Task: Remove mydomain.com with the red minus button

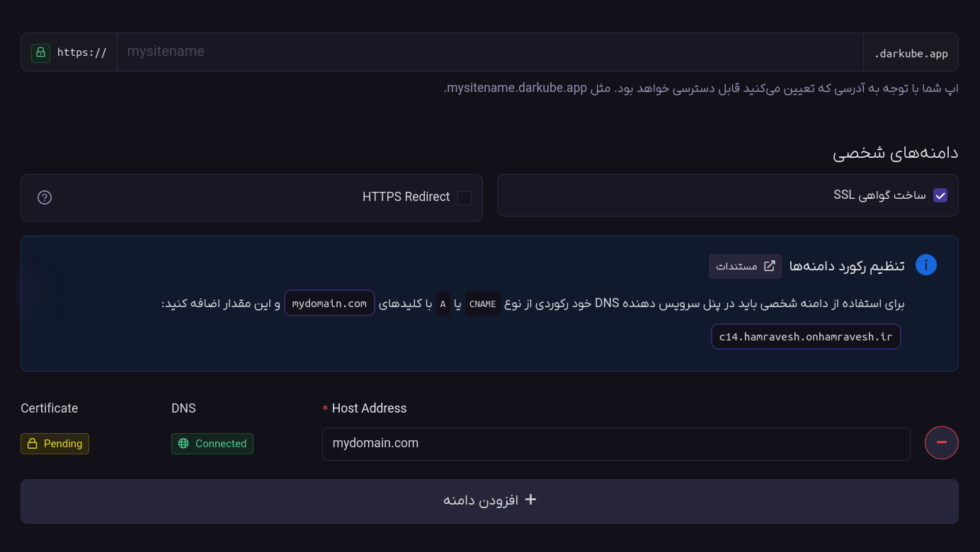Action: coord(942,442)
